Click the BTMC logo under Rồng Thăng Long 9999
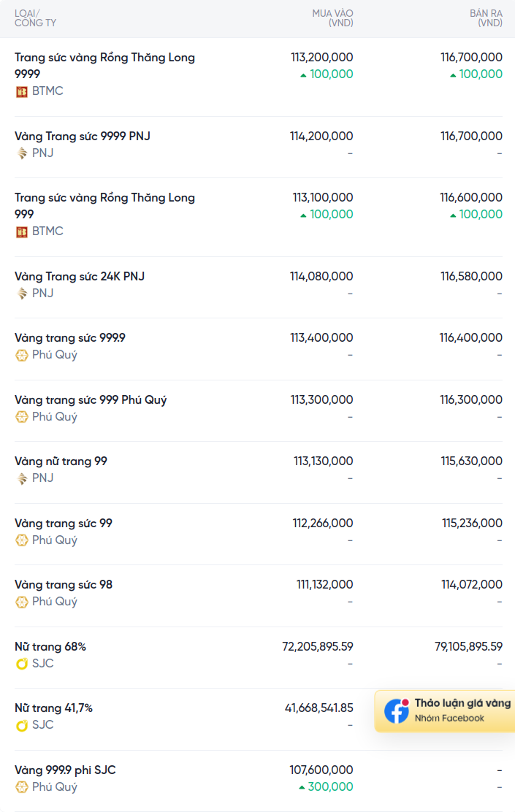Viewport: 515px width, 812px height. [x=21, y=92]
